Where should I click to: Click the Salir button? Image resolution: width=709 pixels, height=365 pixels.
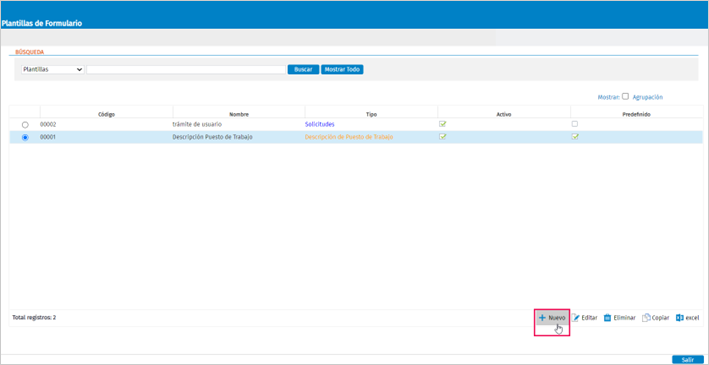tap(687, 360)
